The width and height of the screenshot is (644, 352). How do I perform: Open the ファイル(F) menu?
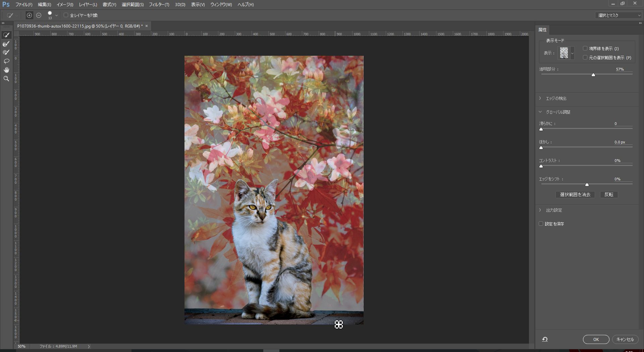point(24,5)
